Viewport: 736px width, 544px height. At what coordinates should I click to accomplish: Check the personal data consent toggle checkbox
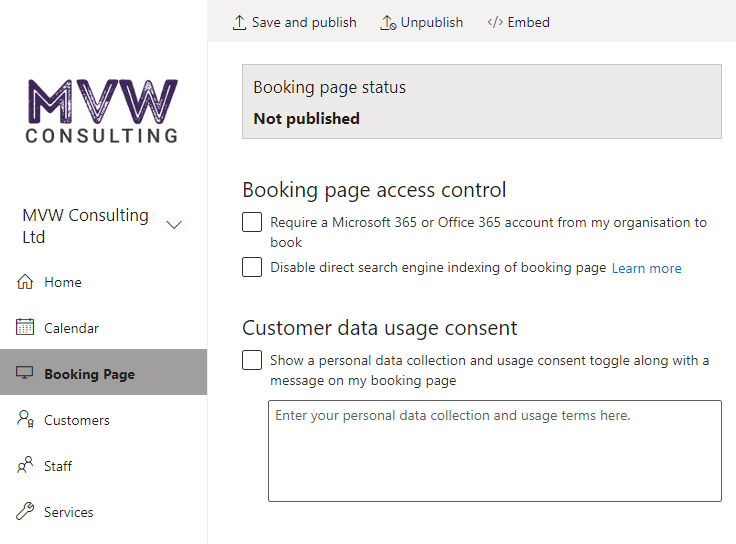click(x=252, y=360)
